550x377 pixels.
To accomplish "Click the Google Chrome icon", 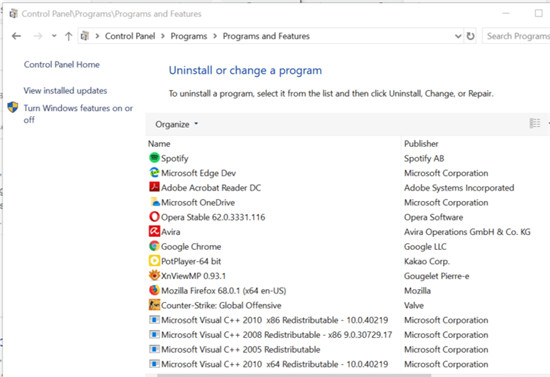I will click(154, 246).
